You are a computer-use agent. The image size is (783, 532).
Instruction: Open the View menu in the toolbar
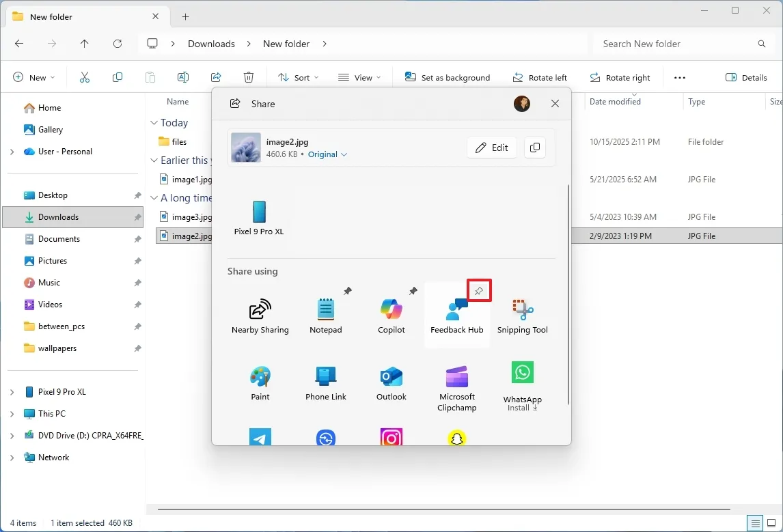[359, 77]
